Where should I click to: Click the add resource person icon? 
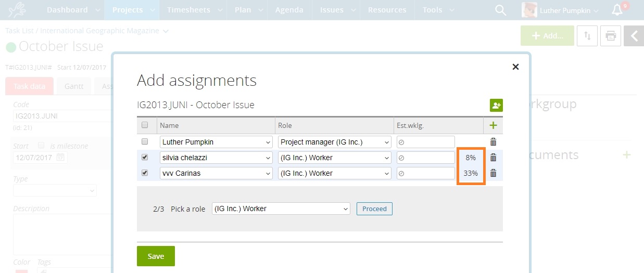tap(496, 105)
